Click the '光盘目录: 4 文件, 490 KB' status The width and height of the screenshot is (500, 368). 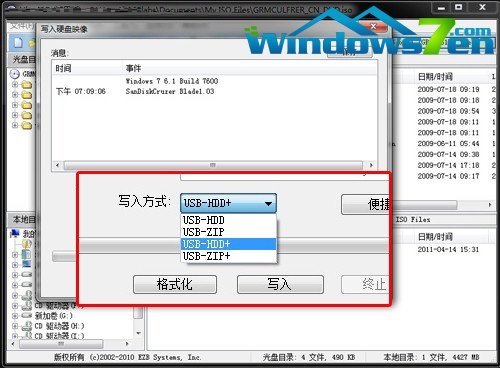pyautogui.click(x=309, y=357)
